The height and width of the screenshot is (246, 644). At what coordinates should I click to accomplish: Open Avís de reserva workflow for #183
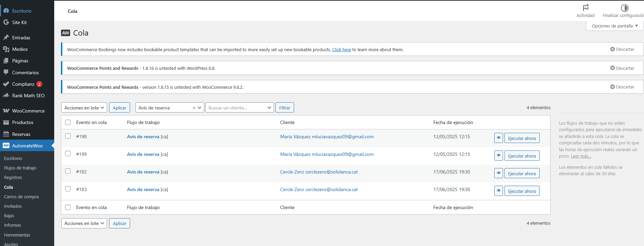click(x=143, y=190)
